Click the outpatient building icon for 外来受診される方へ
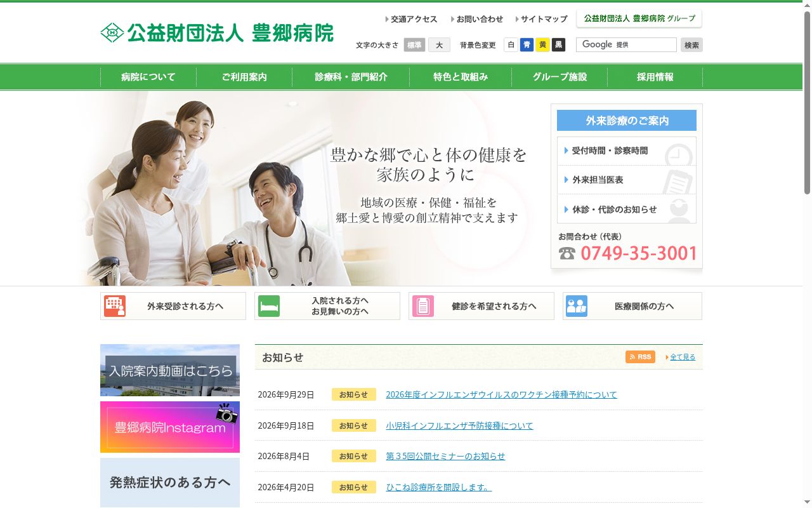 click(x=115, y=306)
